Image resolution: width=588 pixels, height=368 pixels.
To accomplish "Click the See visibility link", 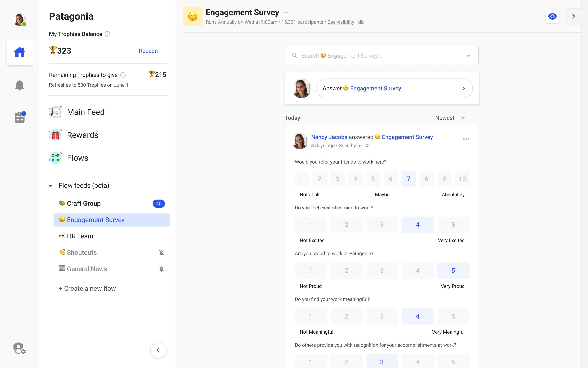I will point(341,22).
